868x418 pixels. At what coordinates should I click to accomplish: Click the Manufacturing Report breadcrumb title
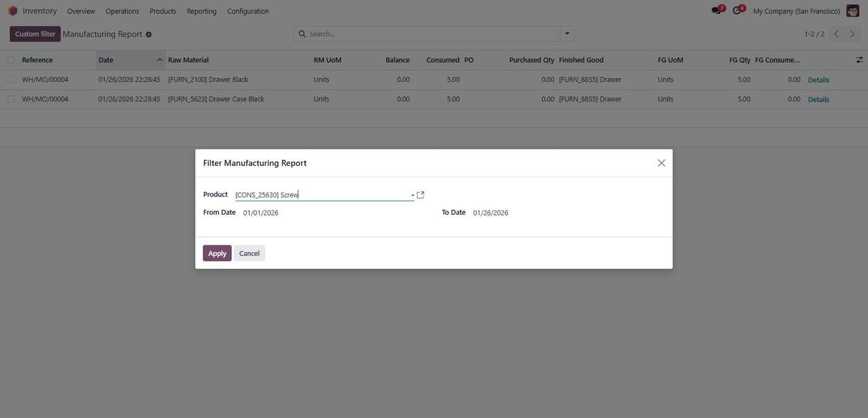[102, 34]
